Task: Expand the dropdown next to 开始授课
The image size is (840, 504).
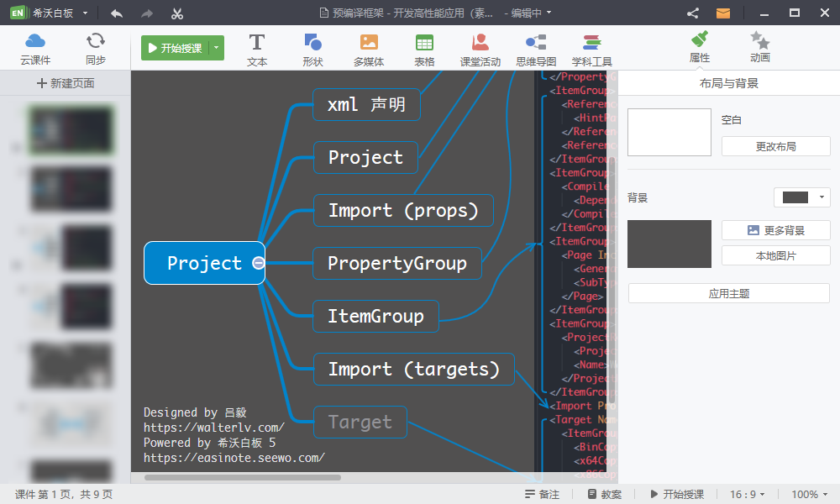Action: [217, 49]
